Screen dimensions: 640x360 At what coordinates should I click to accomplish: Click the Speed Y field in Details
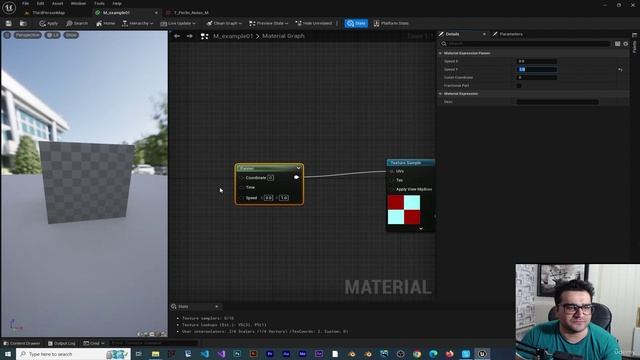pyautogui.click(x=536, y=69)
